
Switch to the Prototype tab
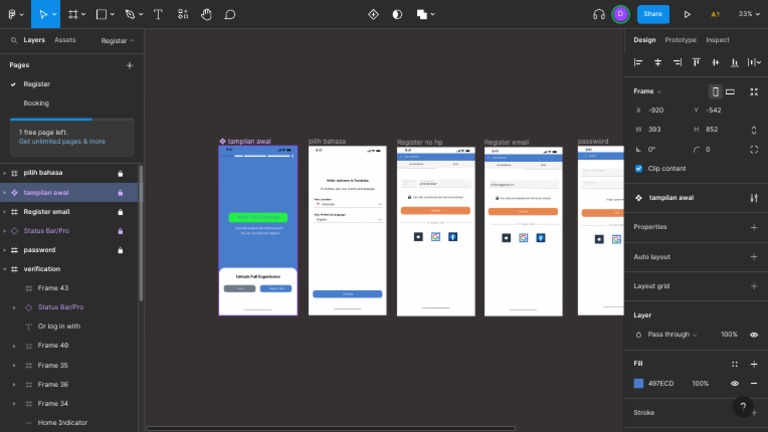click(x=680, y=40)
